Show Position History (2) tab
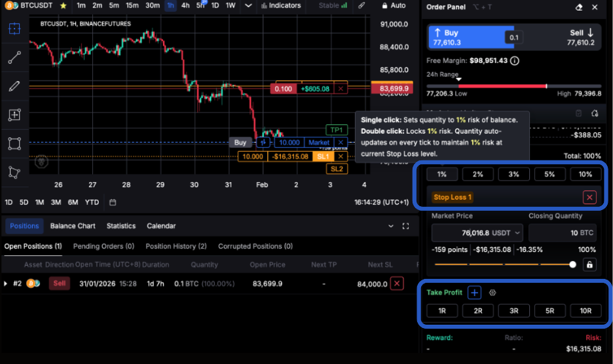 tap(176, 246)
